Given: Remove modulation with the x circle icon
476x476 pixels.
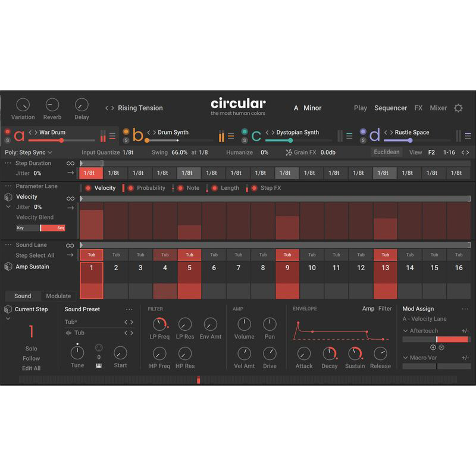Looking at the screenshot, I should [441, 347].
